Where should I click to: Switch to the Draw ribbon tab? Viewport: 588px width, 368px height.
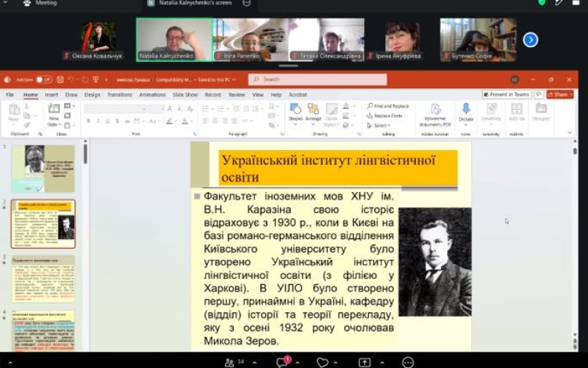click(x=71, y=95)
